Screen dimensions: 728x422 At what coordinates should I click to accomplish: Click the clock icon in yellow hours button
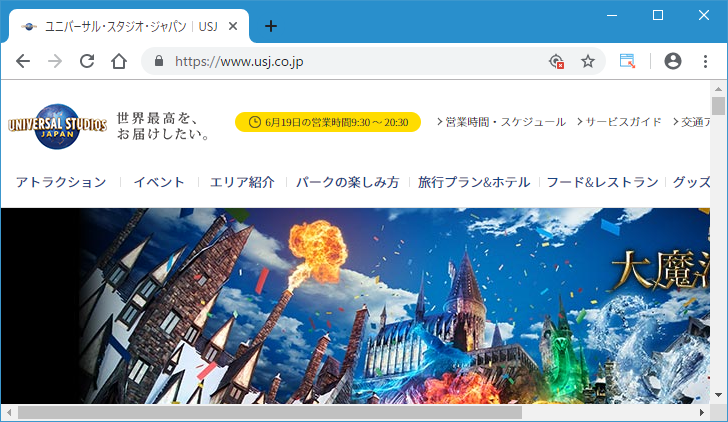pyautogui.click(x=255, y=122)
